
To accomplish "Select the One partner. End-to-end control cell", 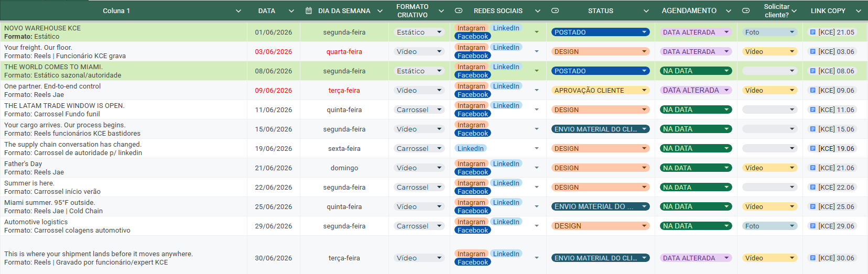I will pos(124,90).
